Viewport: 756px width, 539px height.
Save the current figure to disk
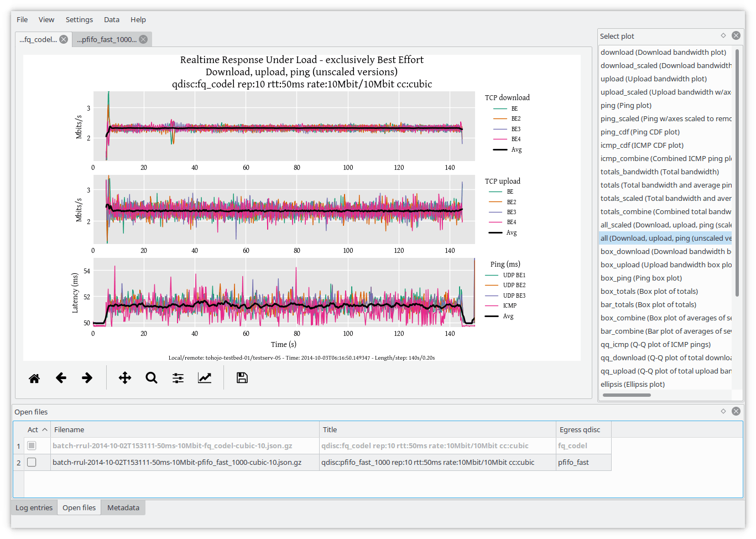[242, 377]
